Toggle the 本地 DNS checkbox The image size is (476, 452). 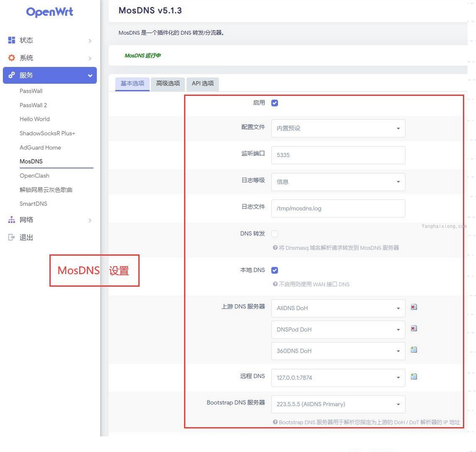pyautogui.click(x=275, y=270)
